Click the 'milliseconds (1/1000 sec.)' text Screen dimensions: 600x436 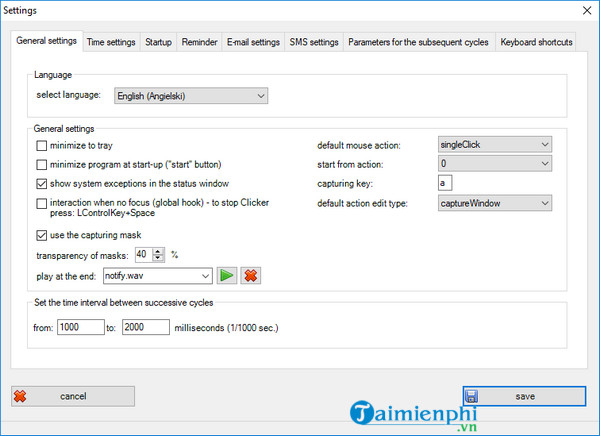click(227, 328)
